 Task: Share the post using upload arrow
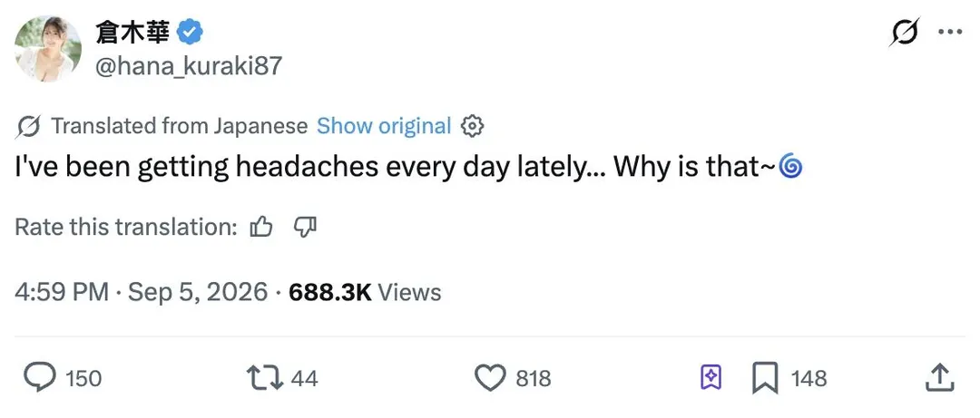tap(939, 377)
